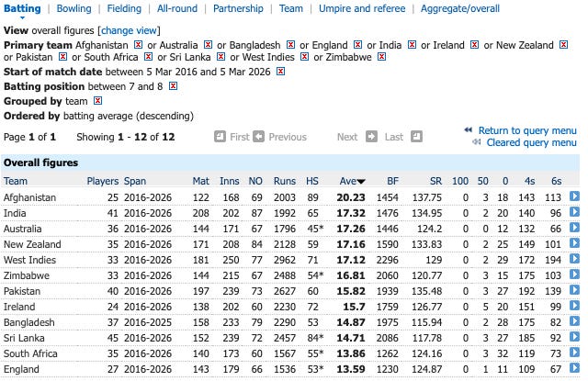Sort table by Span column

tap(135, 181)
